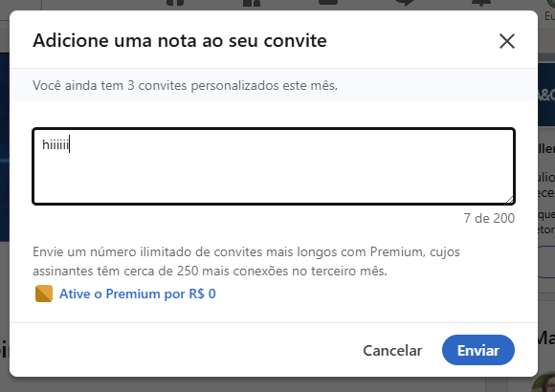Image resolution: width=555 pixels, height=392 pixels.
Task: Click the Premium unlimited invites description text
Action: 246,261
